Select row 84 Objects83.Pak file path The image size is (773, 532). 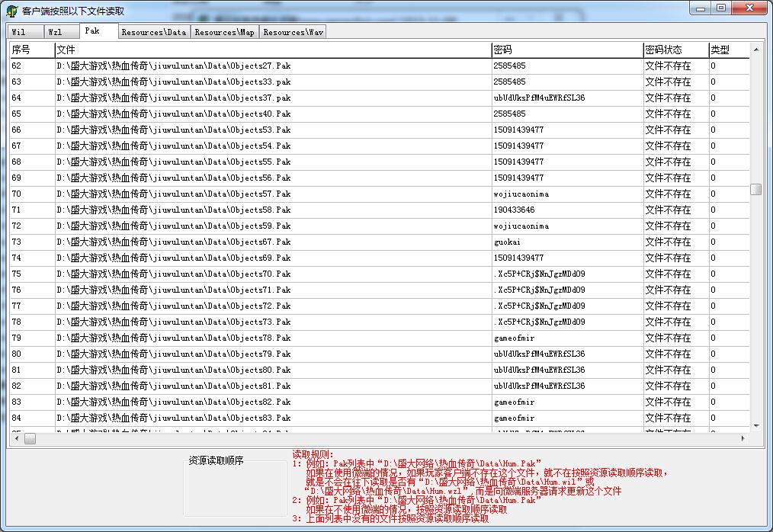tap(174, 418)
